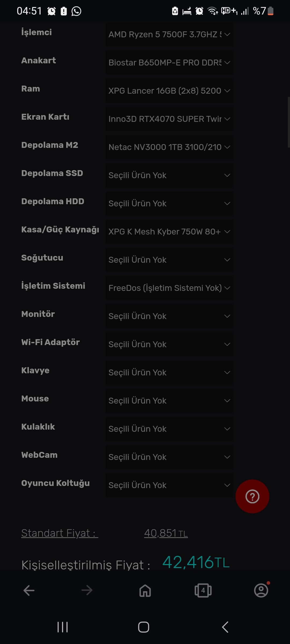Choose a cooler in Soğutucu dropdown
This screenshot has height=644, width=290.
click(x=169, y=260)
